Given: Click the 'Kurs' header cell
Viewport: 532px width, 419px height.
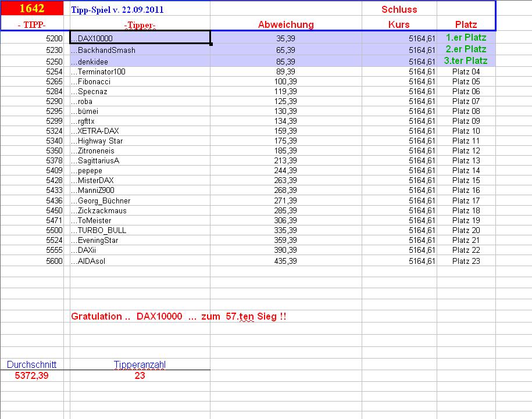Looking at the screenshot, I should point(399,24).
